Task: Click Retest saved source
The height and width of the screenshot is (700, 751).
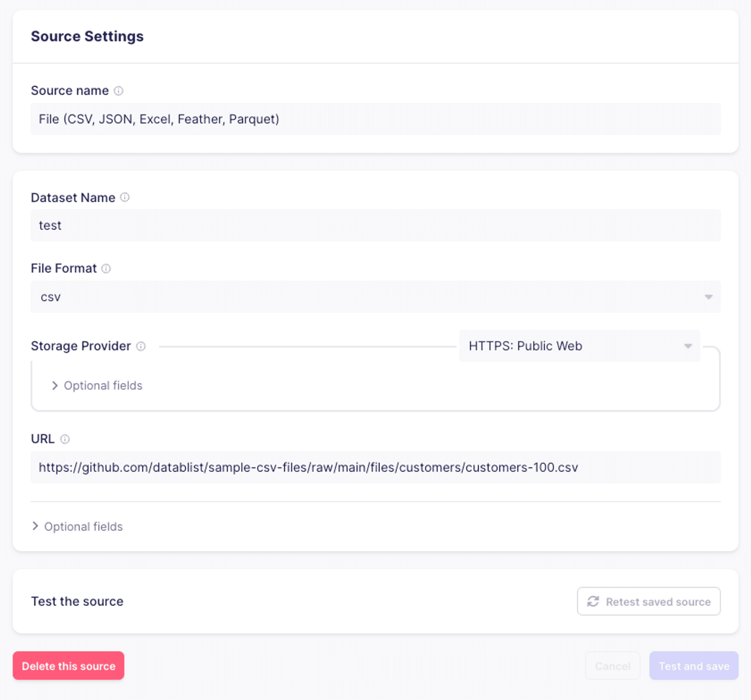Action: point(648,601)
